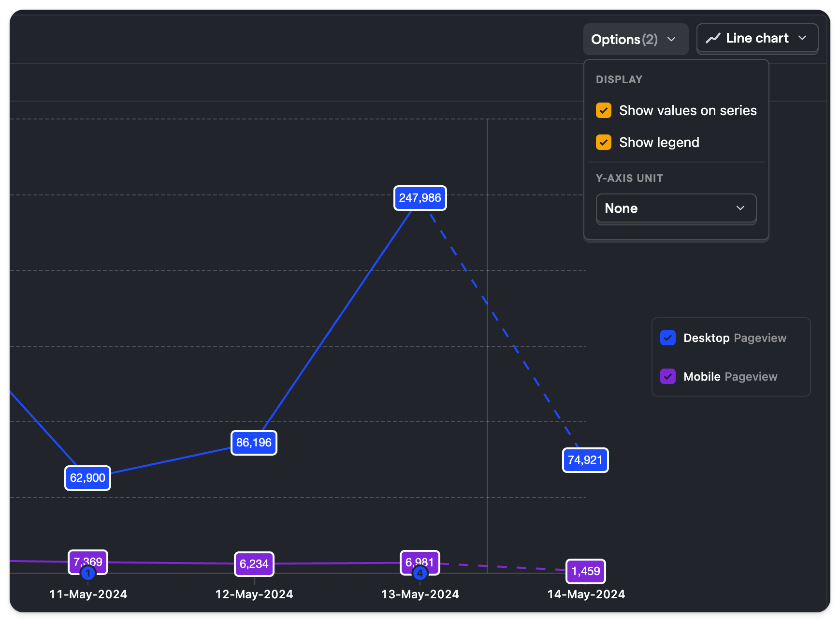Click annotation marker 4 on 13-May-2024
Screen dimensions: 840x622
tap(420, 574)
